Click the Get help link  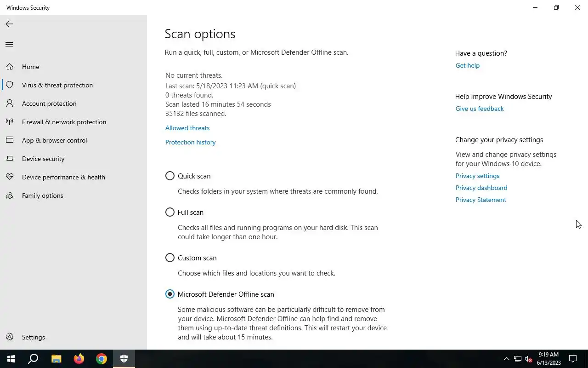coord(467,65)
